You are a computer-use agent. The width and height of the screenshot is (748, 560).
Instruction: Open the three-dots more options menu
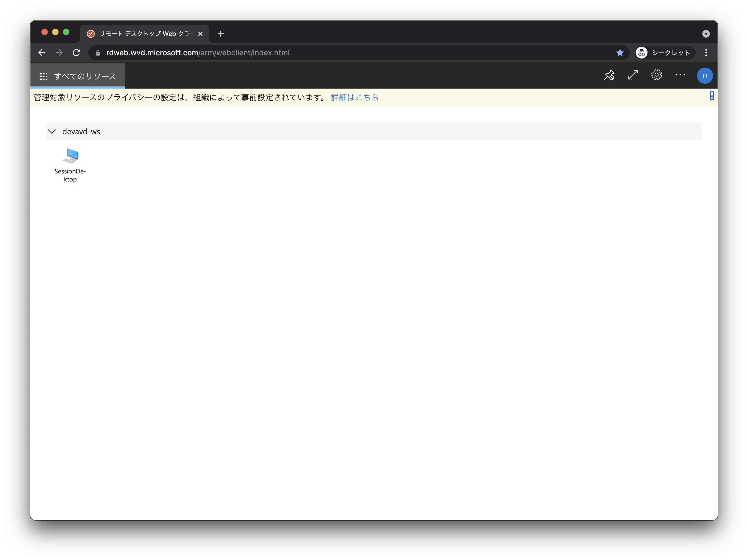click(x=680, y=75)
